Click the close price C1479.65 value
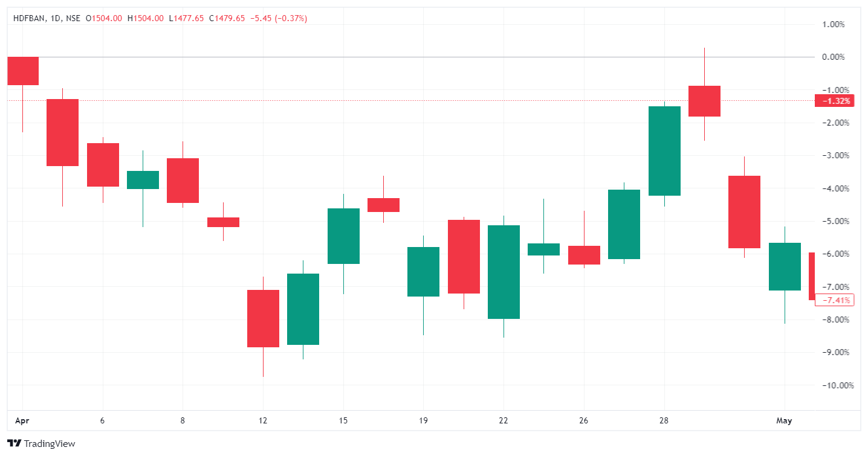The width and height of the screenshot is (868, 456). [x=227, y=18]
